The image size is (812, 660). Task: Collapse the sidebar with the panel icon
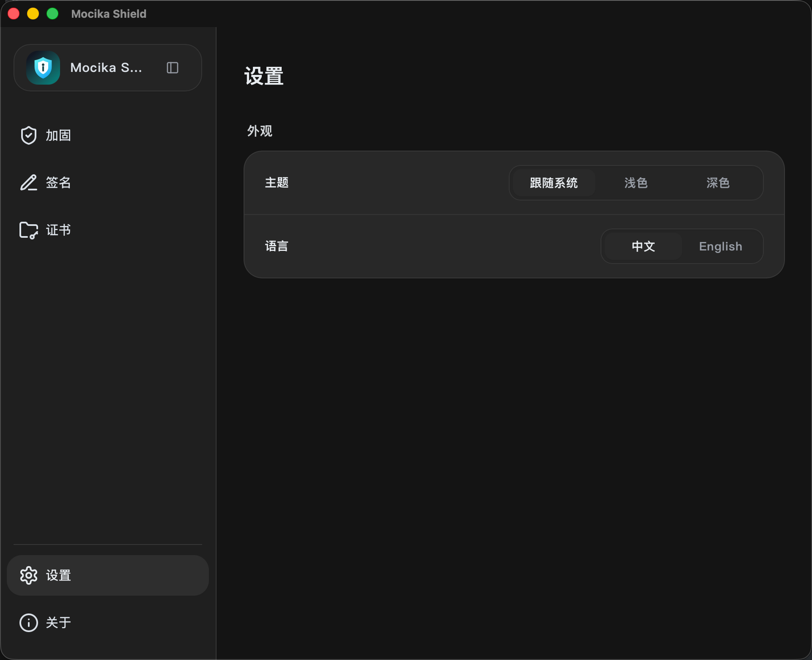[173, 68]
